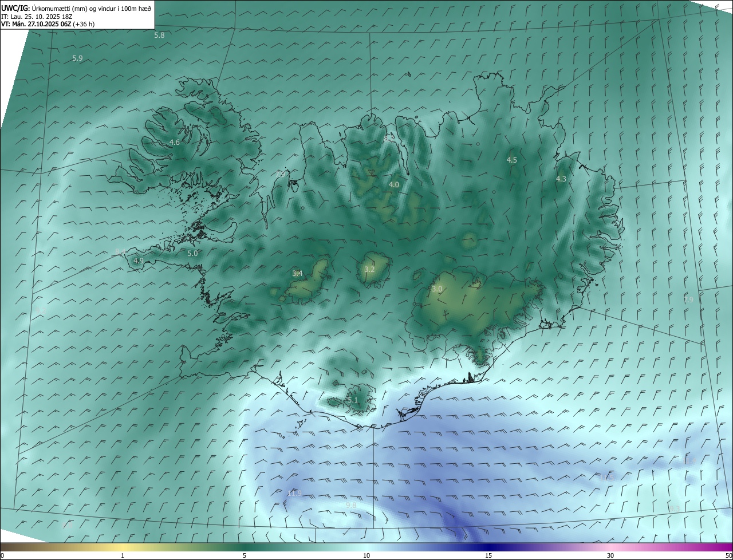Pick the pink color bar segment above 30

coord(610,547)
